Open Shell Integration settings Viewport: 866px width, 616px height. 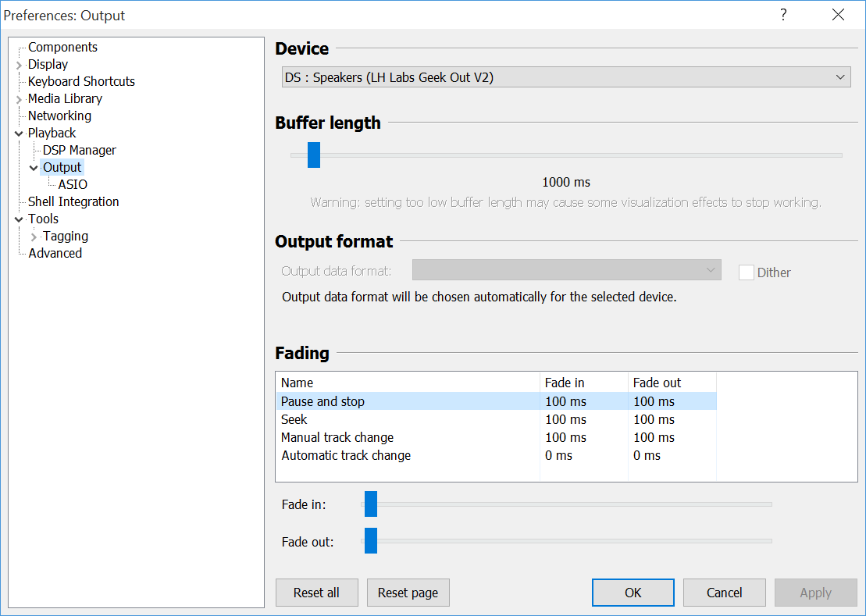pyautogui.click(x=73, y=201)
